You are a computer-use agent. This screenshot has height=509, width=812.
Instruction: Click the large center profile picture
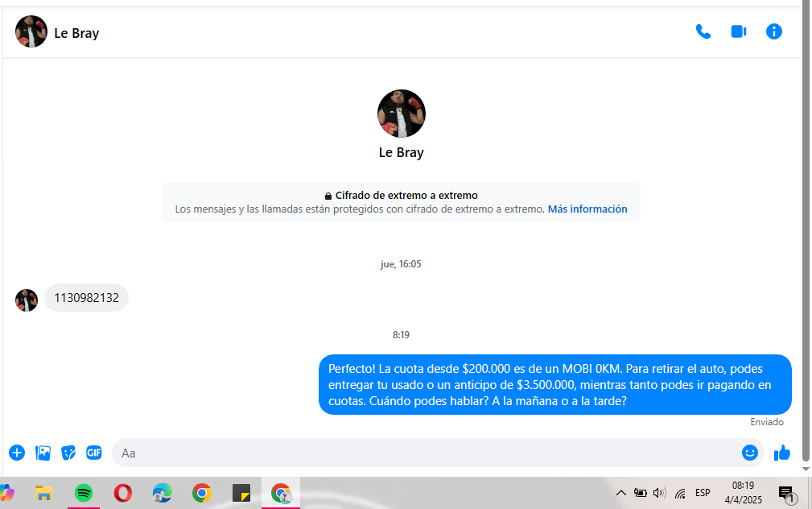coord(401,114)
